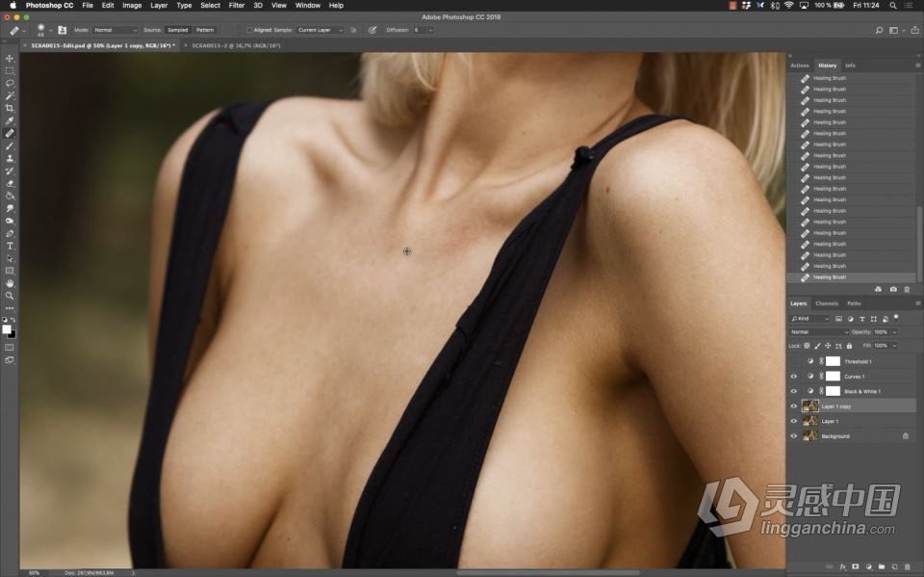Open the Mode dropdown set to Normal
This screenshot has height=577, width=924.
[115, 30]
